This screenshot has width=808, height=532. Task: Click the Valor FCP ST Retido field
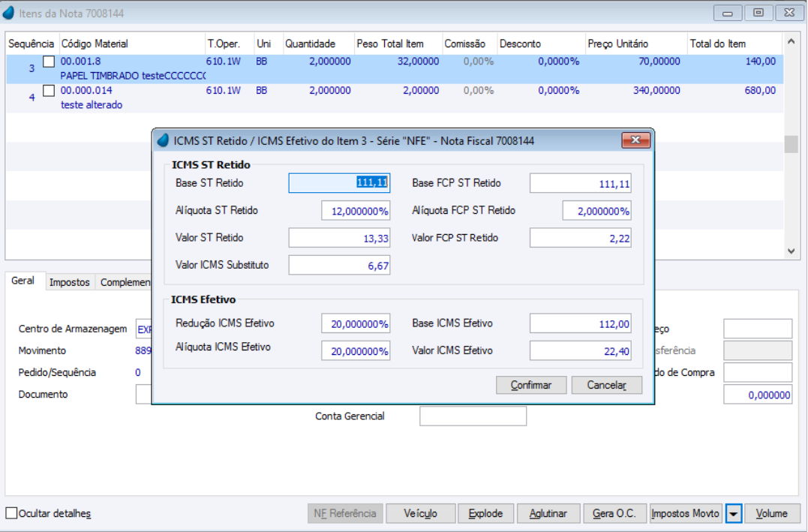click(580, 238)
